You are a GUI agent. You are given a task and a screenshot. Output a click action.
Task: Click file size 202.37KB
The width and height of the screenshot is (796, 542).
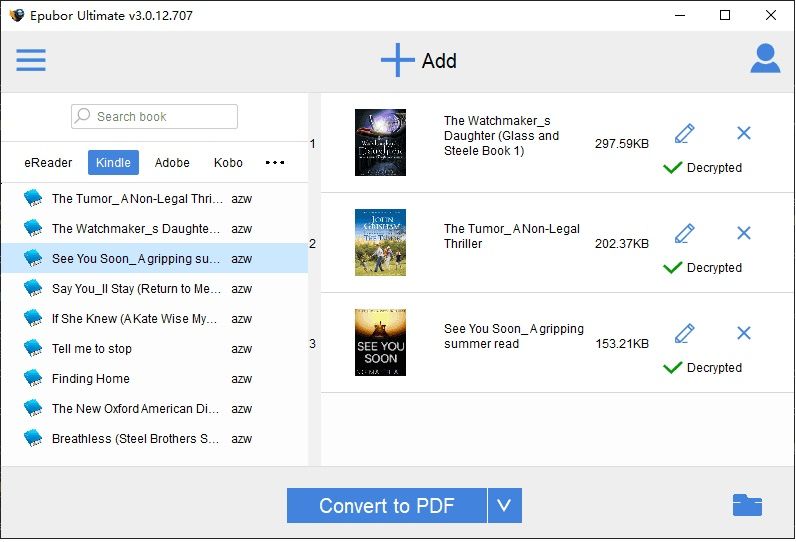pos(622,244)
